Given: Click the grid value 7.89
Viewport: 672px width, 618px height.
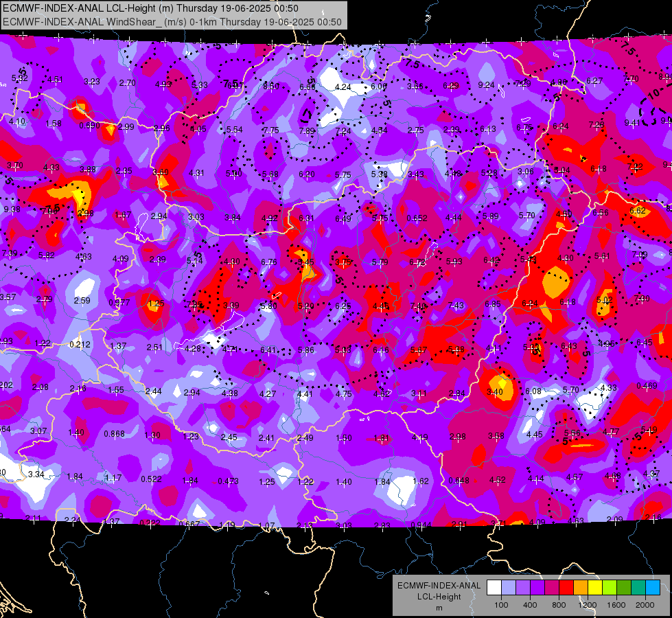Looking at the screenshot, I should [x=307, y=130].
